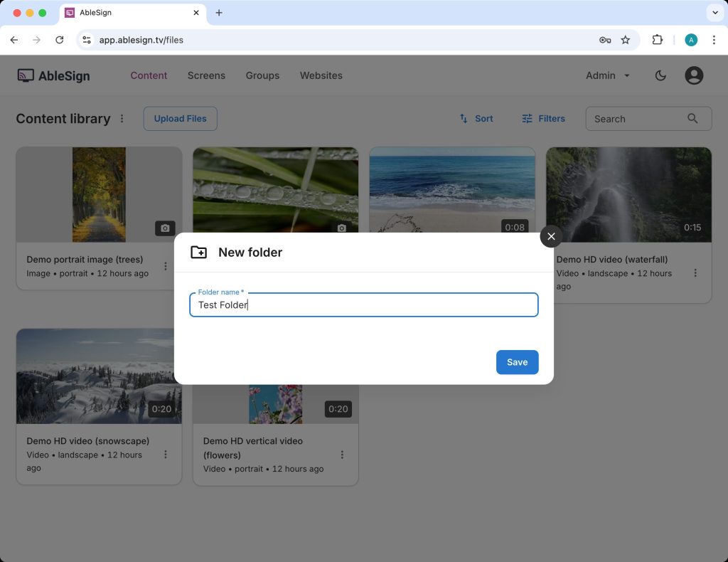Screen dimensions: 728x562
Task: Open options for Demo HD video (waterfall)
Action: click(695, 272)
